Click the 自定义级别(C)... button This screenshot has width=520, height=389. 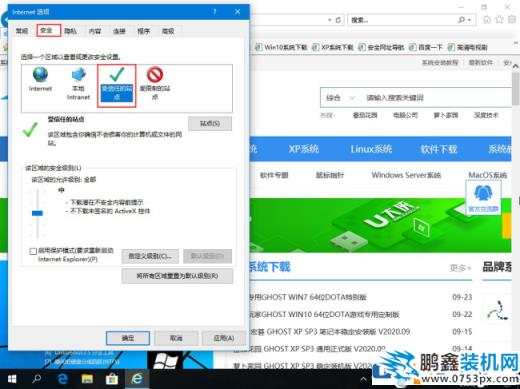pyautogui.click(x=150, y=256)
